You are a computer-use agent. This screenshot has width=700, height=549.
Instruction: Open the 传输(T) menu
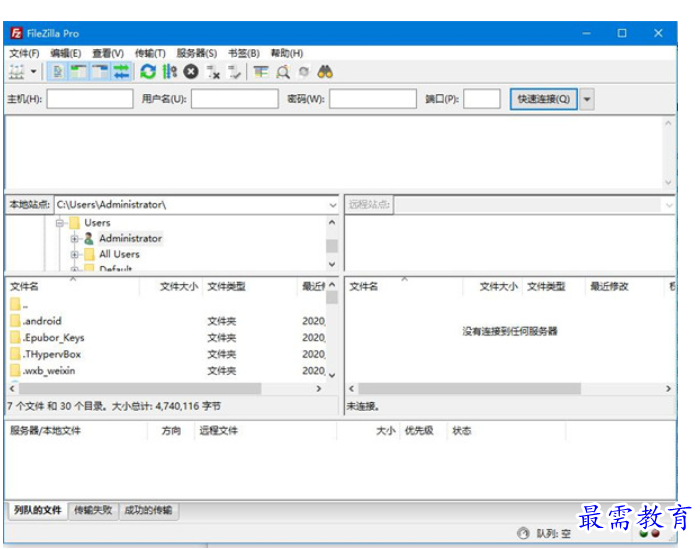[x=150, y=54]
